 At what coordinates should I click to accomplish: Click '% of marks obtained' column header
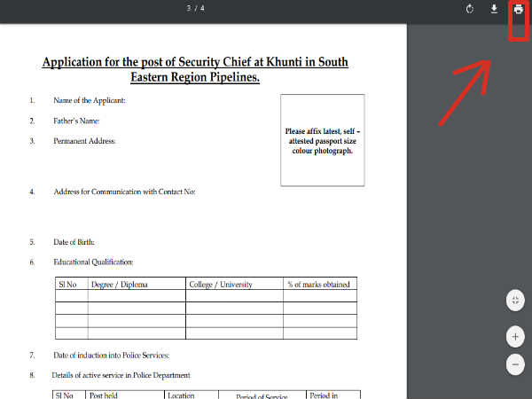[x=318, y=285]
